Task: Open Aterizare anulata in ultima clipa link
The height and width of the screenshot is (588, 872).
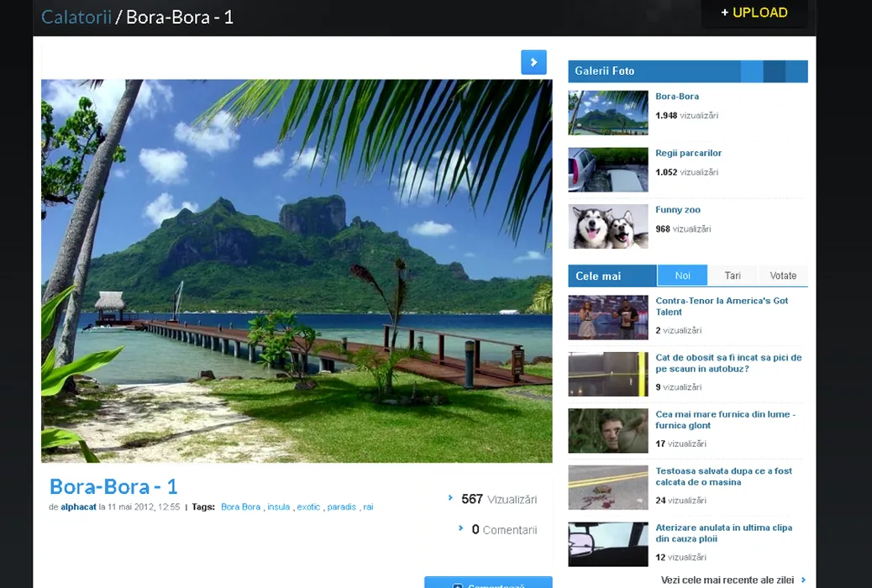Action: [x=723, y=533]
